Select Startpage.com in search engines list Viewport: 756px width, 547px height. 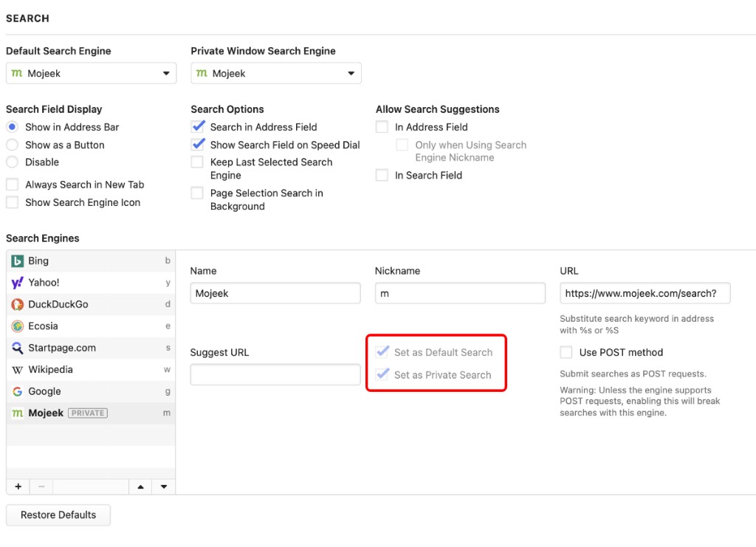(x=91, y=348)
